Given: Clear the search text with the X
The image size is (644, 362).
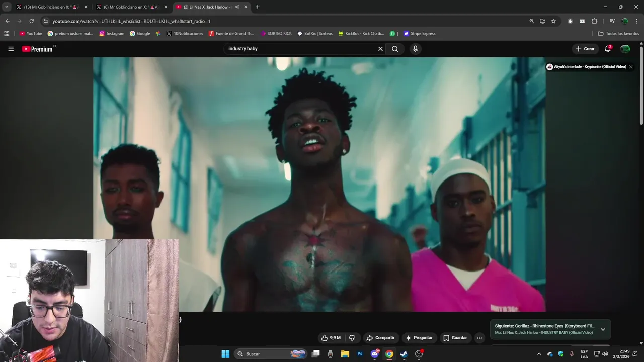Looking at the screenshot, I should [x=380, y=49].
